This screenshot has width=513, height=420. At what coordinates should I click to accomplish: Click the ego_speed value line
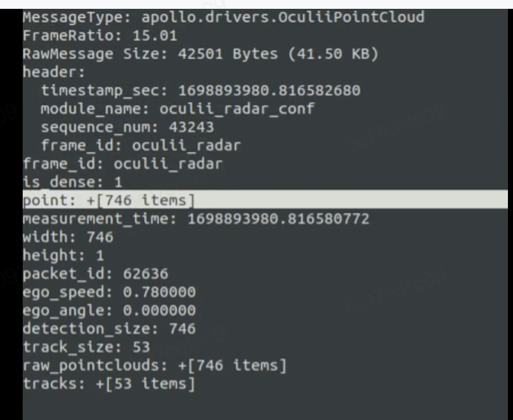tap(109, 293)
